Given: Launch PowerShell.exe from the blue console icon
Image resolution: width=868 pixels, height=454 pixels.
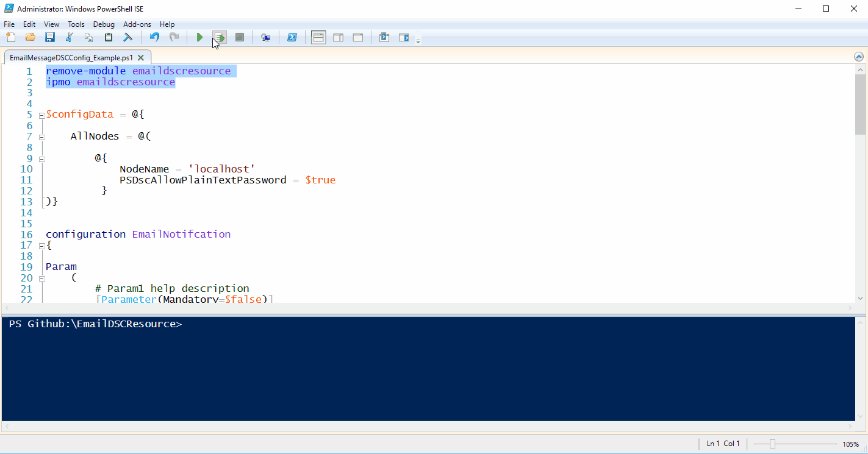Looking at the screenshot, I should (292, 38).
